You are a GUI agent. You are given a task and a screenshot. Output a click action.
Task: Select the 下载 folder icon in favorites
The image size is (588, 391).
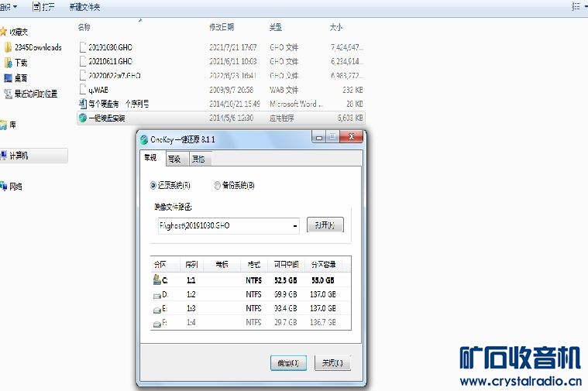tap(8, 63)
